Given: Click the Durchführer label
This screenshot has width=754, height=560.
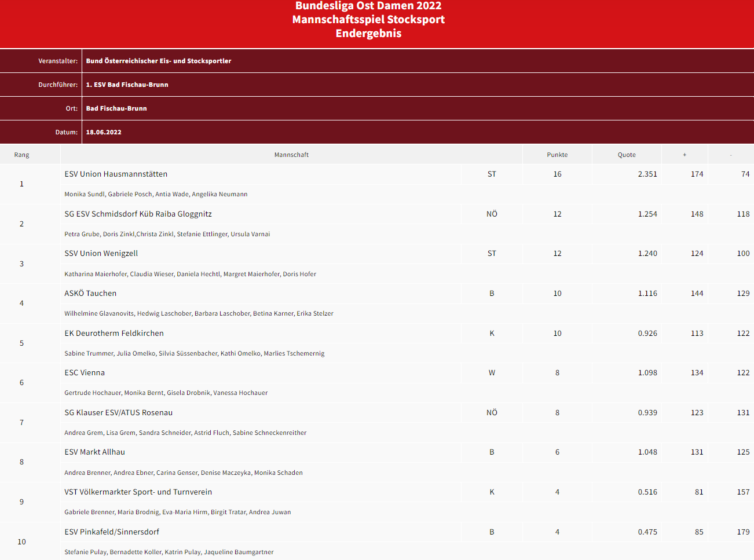Looking at the screenshot, I should pyautogui.click(x=58, y=85).
